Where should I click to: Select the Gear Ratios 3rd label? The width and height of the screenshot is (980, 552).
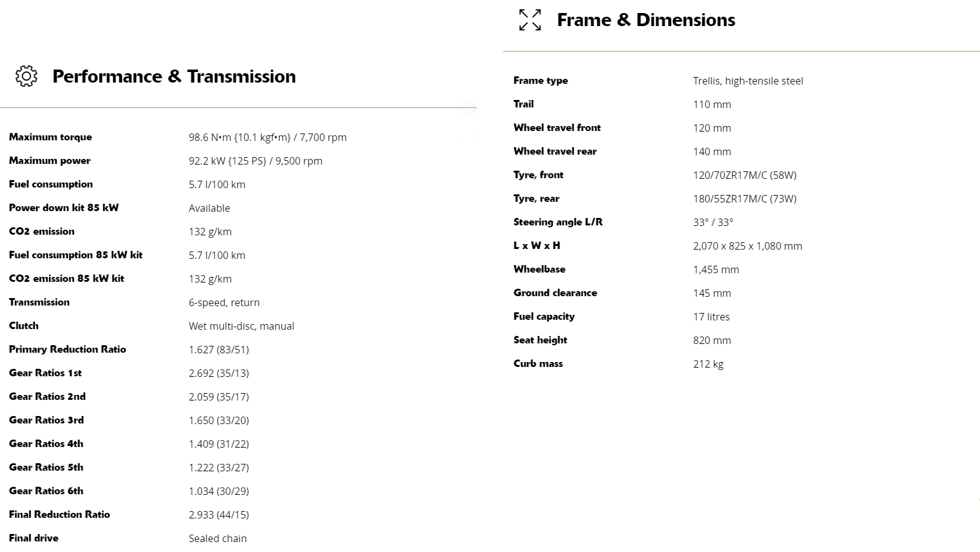coord(46,420)
